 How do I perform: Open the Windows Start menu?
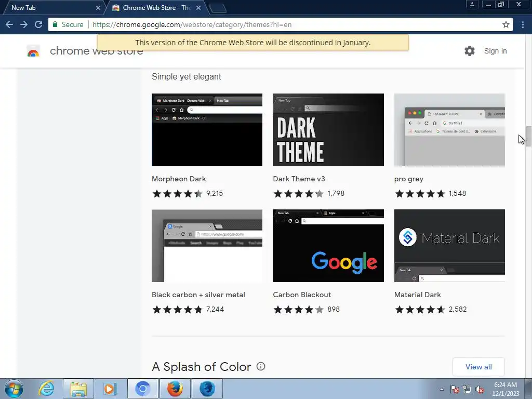tap(14, 389)
